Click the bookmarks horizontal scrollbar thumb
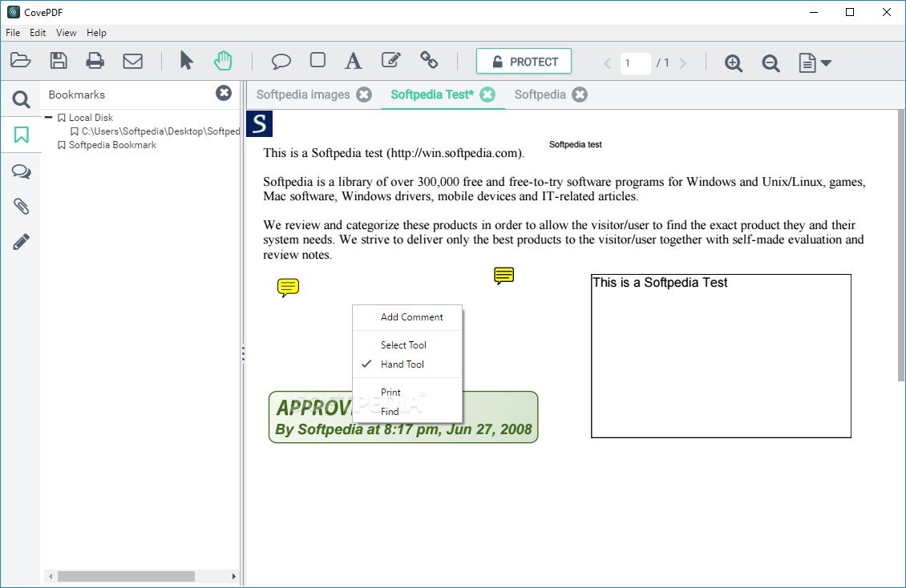This screenshot has width=906, height=588. pyautogui.click(x=126, y=576)
